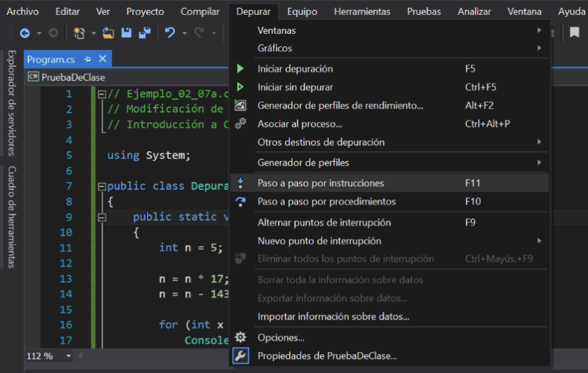The height and width of the screenshot is (373, 588).
Task: Open the Ventana menu
Action: click(x=524, y=12)
